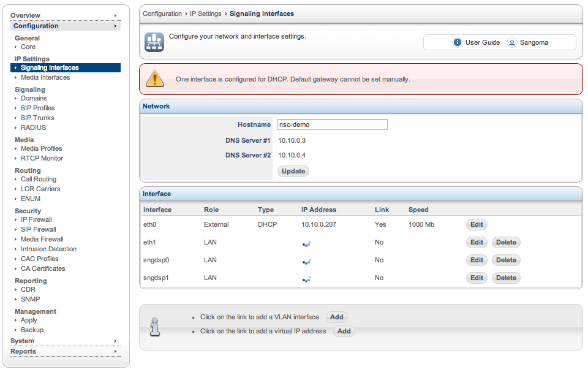Open SIP Profiles page
Screen dimensions: 588x372
click(x=38, y=108)
